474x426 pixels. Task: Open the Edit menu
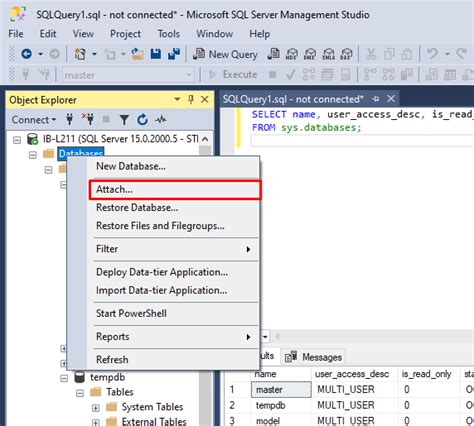pyautogui.click(x=48, y=34)
